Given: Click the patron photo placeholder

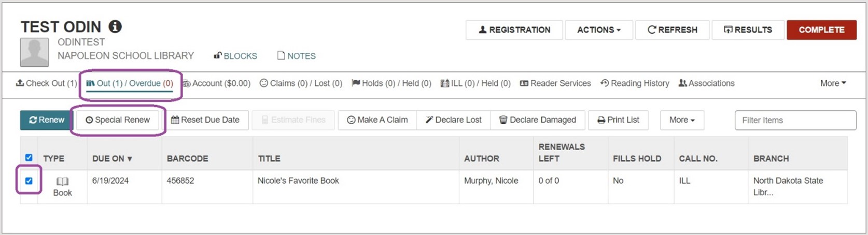Looking at the screenshot, I should 34,52.
